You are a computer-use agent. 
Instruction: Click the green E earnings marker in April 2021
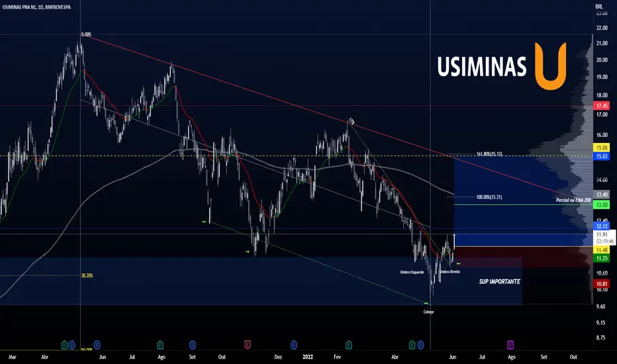click(x=64, y=345)
